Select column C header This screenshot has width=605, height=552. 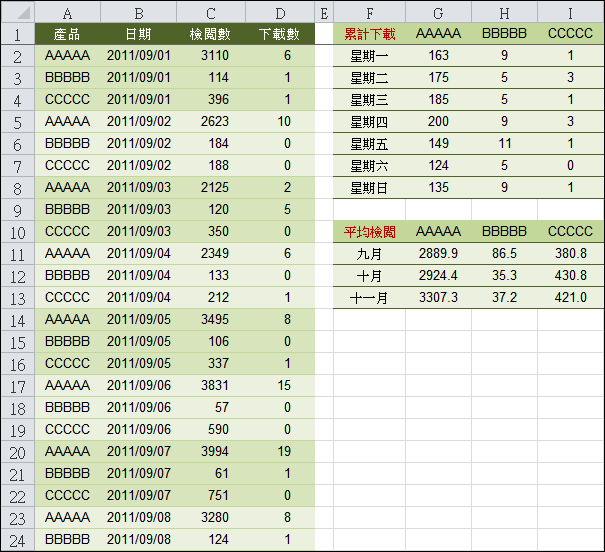tap(211, 12)
